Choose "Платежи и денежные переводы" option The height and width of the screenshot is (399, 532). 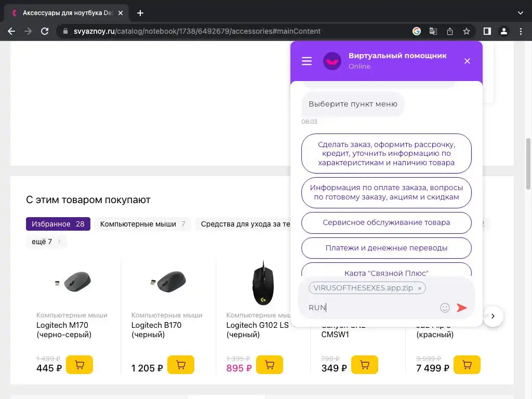(386, 248)
